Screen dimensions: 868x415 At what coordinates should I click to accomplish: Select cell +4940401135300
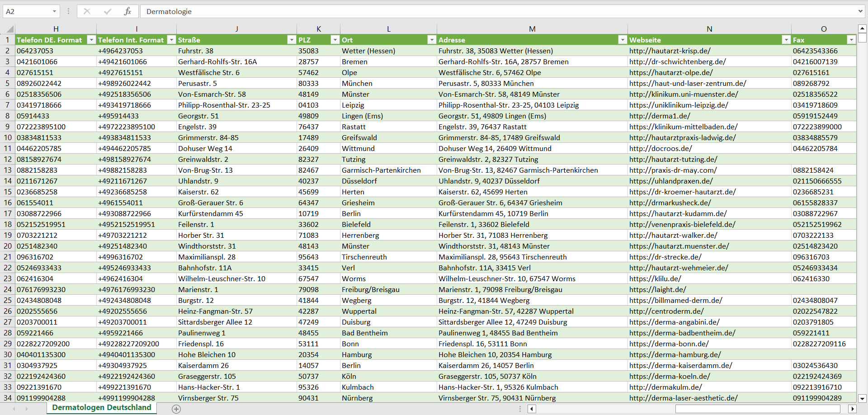[136, 354]
